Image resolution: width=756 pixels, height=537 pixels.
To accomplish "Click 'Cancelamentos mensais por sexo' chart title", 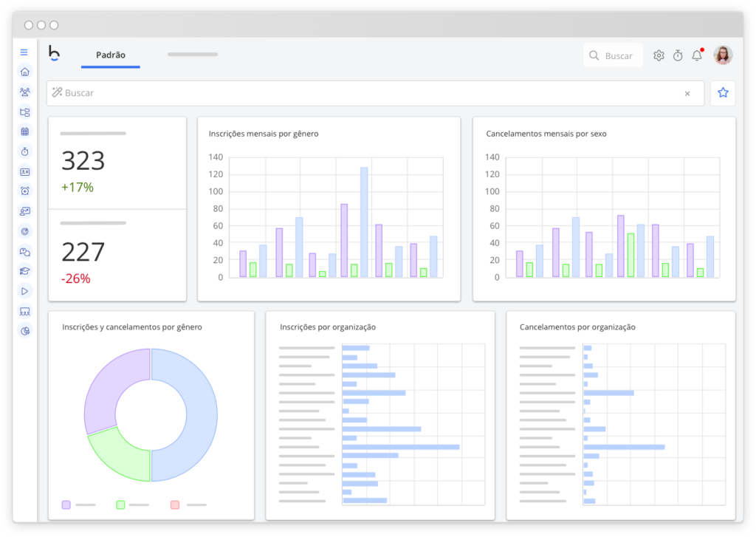I will (546, 134).
